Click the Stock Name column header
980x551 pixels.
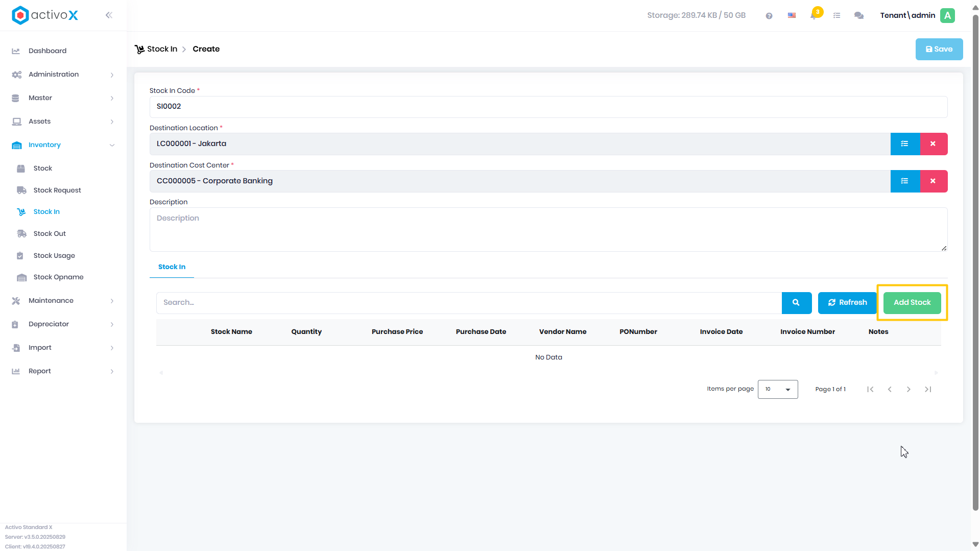[x=231, y=332]
